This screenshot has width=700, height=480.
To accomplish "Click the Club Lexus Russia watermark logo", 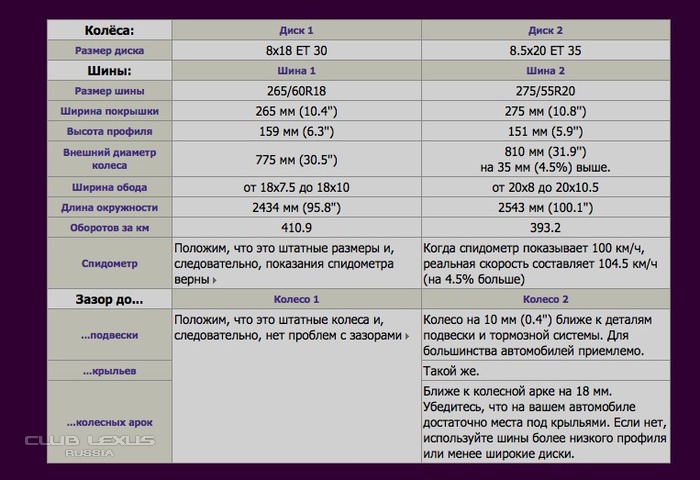I will pos(90,444).
